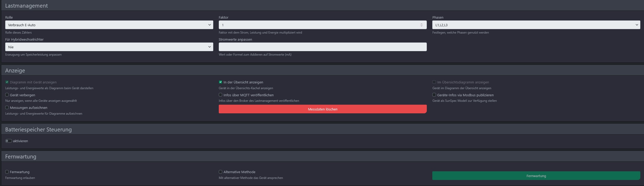The height and width of the screenshot is (186, 644).
Task: Enable the Fernwartung erlauben checkbox
Action: click(7, 172)
